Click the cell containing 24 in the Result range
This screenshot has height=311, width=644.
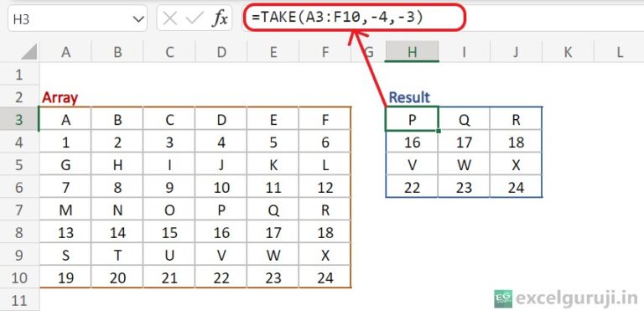tap(516, 187)
